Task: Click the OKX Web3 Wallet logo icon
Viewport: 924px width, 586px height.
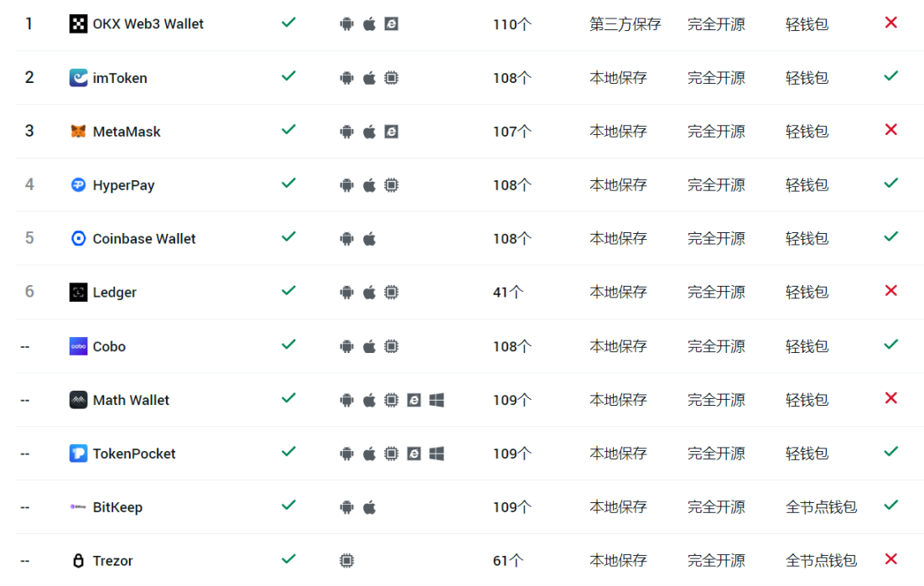Action: click(78, 24)
